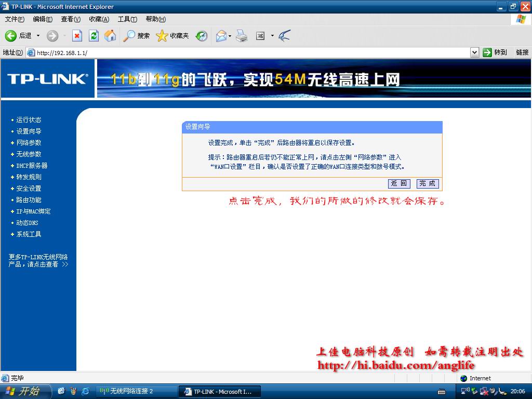Click the system tray clock 20:06
The width and height of the screenshot is (532, 399).
coord(518,391)
